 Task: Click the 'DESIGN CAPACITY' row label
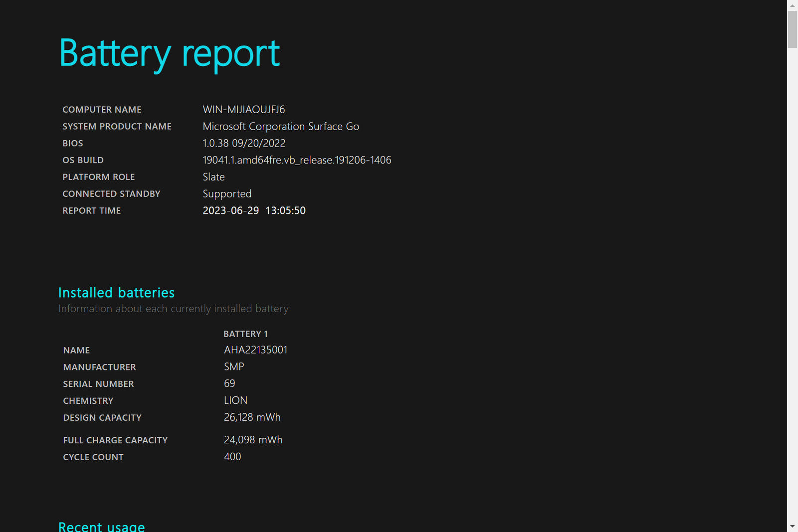click(x=102, y=418)
